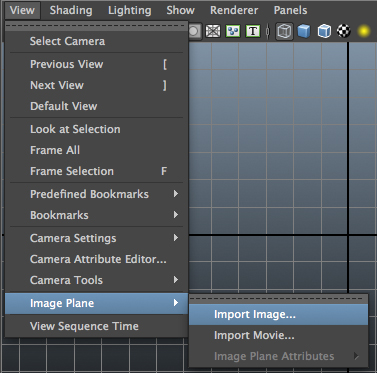377x373 pixels.
Task: Expand the Image Plane submenu
Action: (97, 303)
